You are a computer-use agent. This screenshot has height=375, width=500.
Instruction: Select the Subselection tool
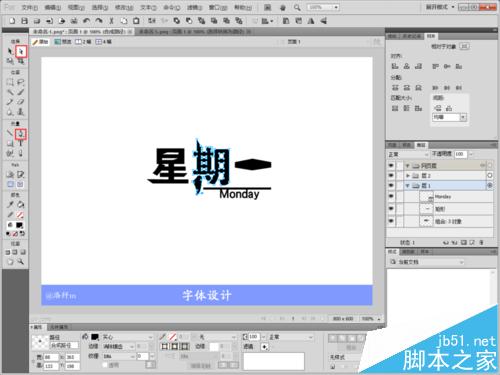coord(21,51)
